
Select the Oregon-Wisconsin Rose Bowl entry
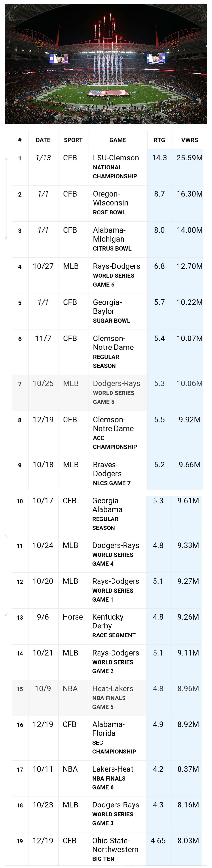(x=111, y=203)
